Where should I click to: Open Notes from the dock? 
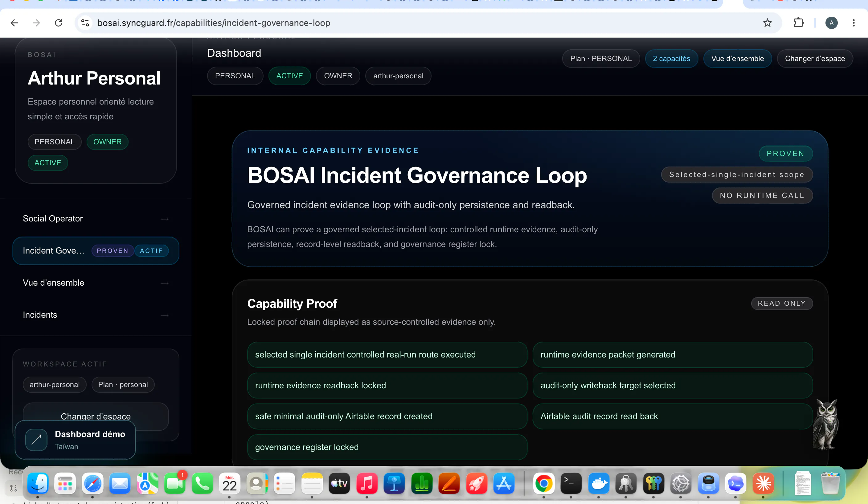(x=312, y=483)
